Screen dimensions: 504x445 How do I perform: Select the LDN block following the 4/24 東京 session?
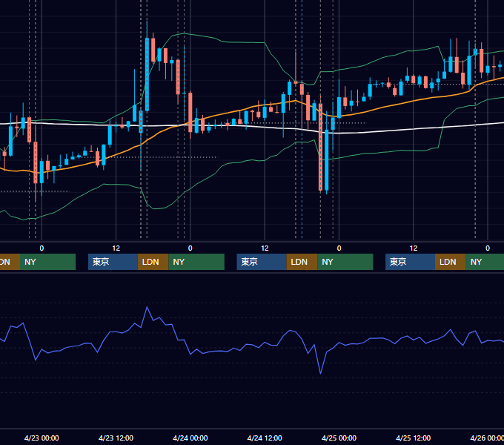302,262
